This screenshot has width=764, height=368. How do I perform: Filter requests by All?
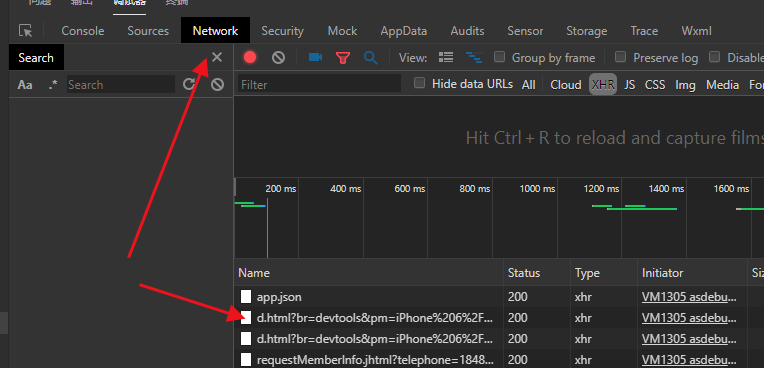click(529, 85)
